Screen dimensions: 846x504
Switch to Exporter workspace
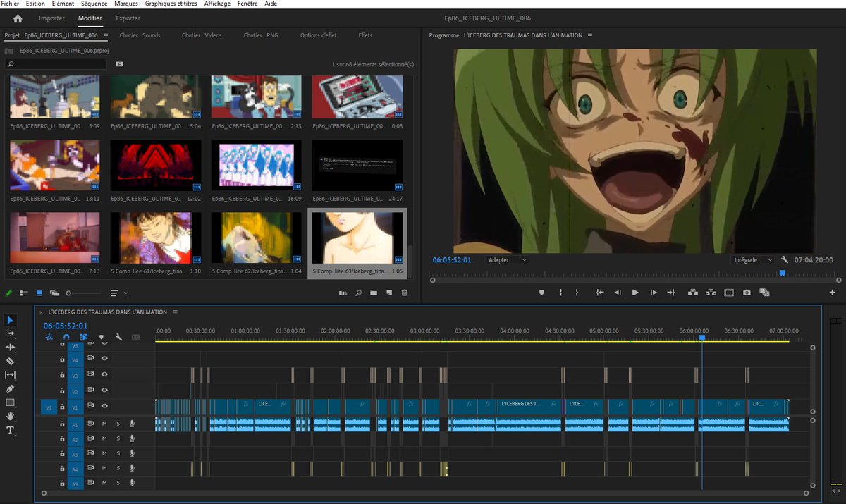pos(128,18)
